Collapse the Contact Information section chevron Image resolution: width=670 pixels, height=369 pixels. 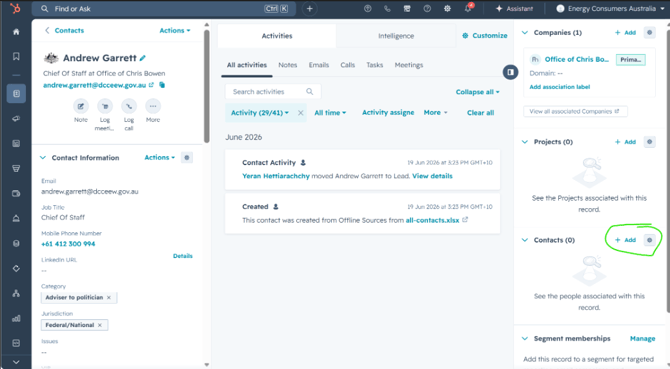pyautogui.click(x=43, y=158)
